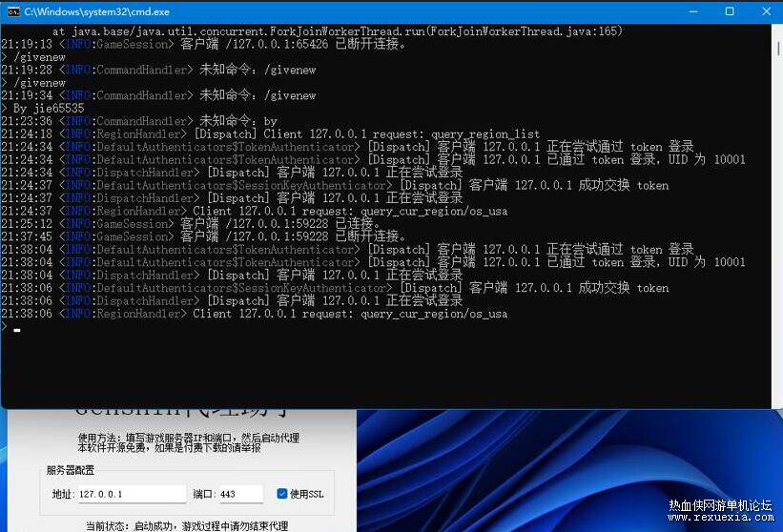Click the 21:19:13 client 65426 disconnected line
The width and height of the screenshot is (783, 532).
pyautogui.click(x=204, y=44)
